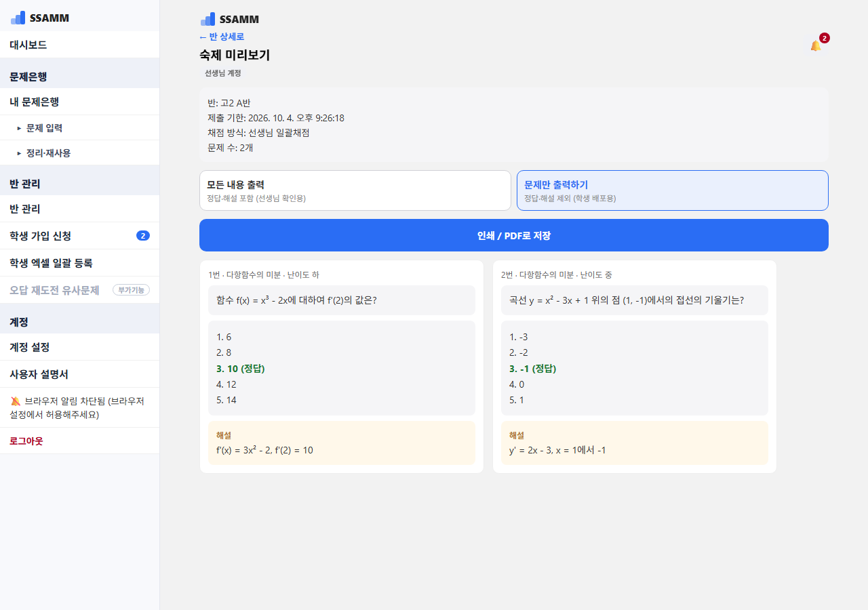Select the 모든 내용 출력 option
The image size is (868, 610).
(x=355, y=190)
